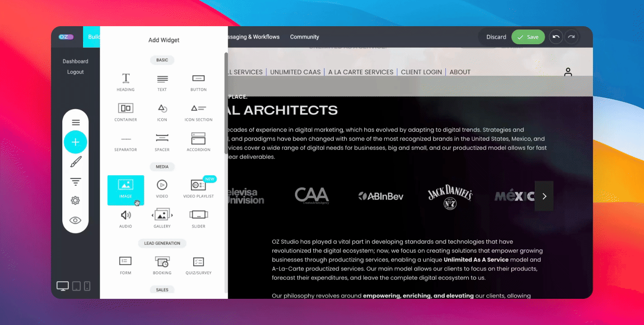644x325 pixels.
Task: Go to A La Carte Services page
Action: 361,72
